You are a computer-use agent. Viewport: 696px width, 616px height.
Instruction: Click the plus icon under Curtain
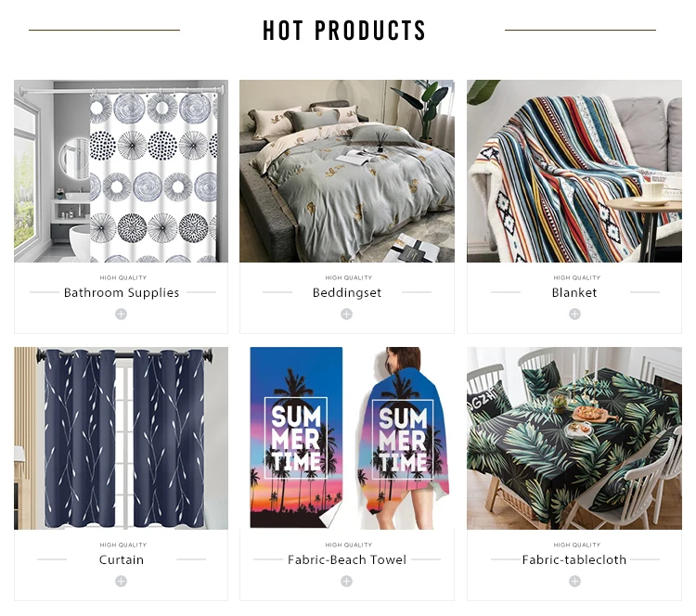coord(122,582)
